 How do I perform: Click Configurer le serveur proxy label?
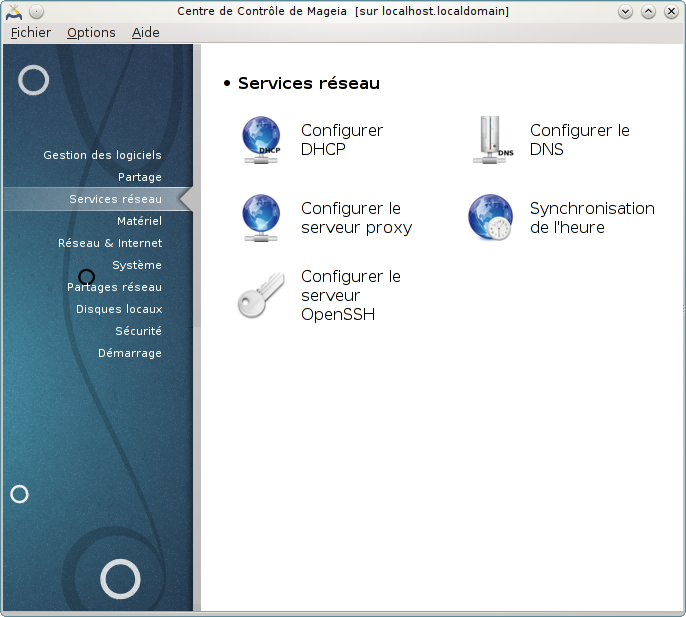pos(356,218)
